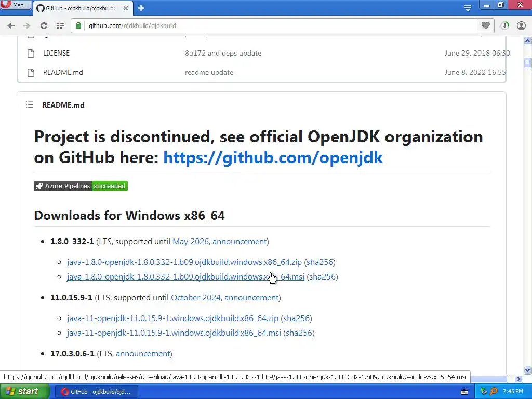The image size is (532, 399).
Task: Download java-11-openjdk x86_64.zip file
Action: pyautogui.click(x=172, y=318)
